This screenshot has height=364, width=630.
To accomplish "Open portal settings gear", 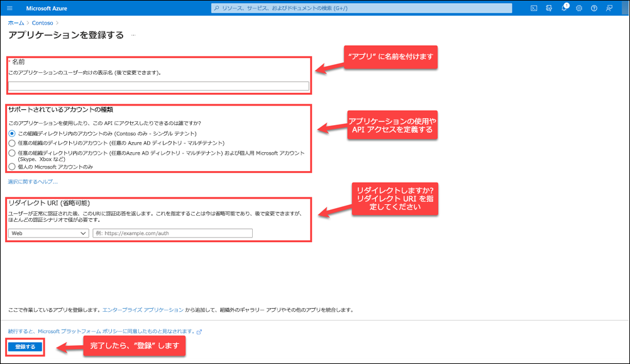I will click(x=579, y=8).
